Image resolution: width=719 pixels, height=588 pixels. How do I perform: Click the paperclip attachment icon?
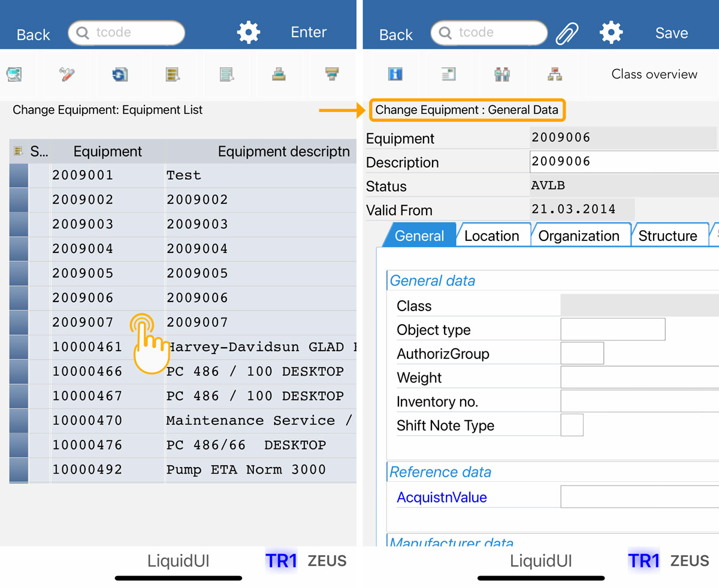[x=567, y=33]
